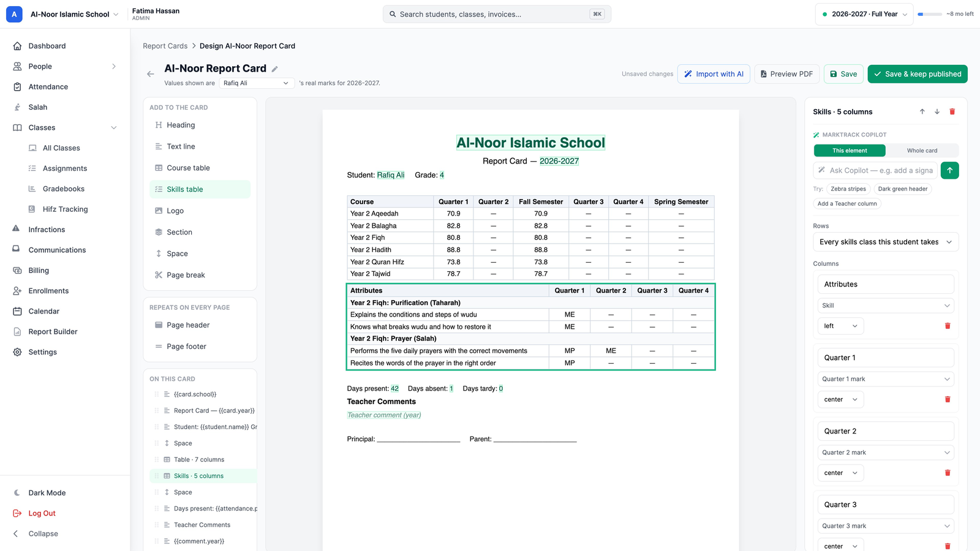The height and width of the screenshot is (551, 980).
Task: Click the search students, classes, invoices field
Action: click(497, 14)
